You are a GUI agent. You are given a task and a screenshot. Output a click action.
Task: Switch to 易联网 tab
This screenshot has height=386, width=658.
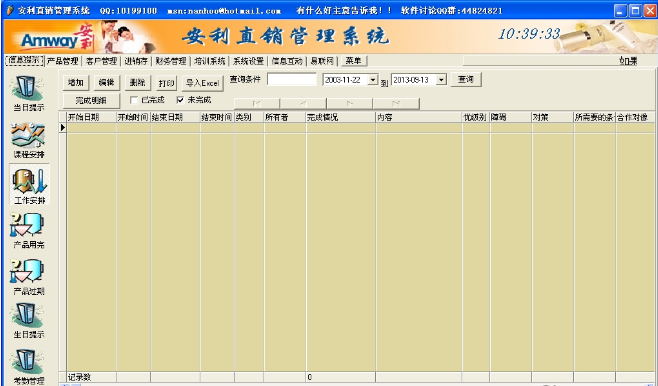pyautogui.click(x=322, y=61)
